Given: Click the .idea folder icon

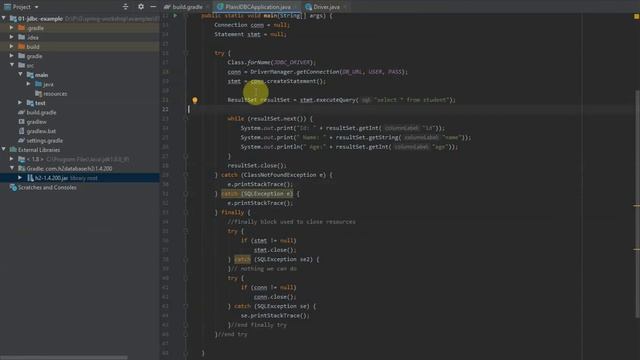Looking at the screenshot, I should click(x=22, y=38).
